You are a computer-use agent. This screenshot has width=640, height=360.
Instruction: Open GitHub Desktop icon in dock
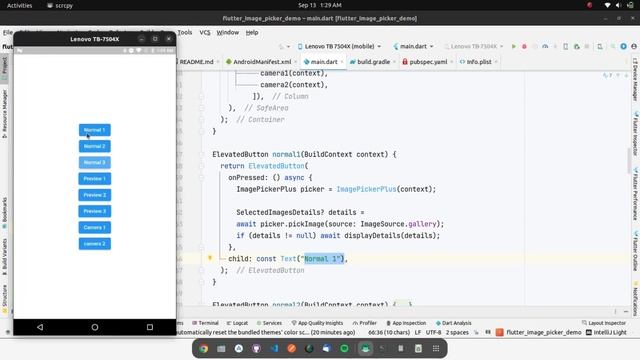256,349
